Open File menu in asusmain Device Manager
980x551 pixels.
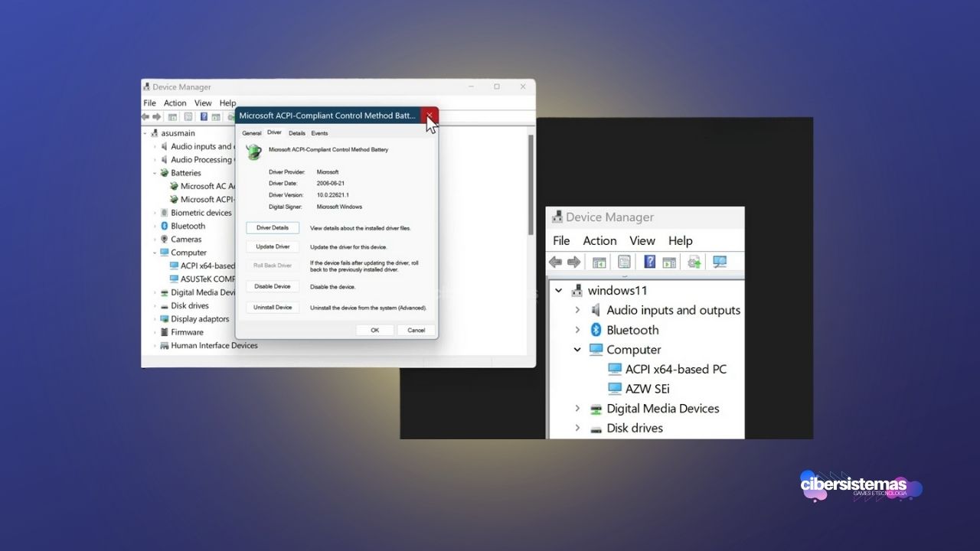150,103
